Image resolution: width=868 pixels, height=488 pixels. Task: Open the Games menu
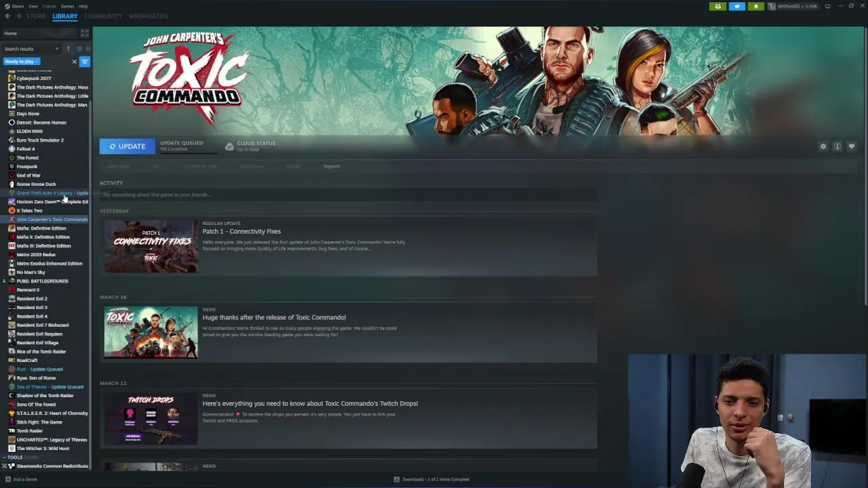pyautogui.click(x=67, y=6)
